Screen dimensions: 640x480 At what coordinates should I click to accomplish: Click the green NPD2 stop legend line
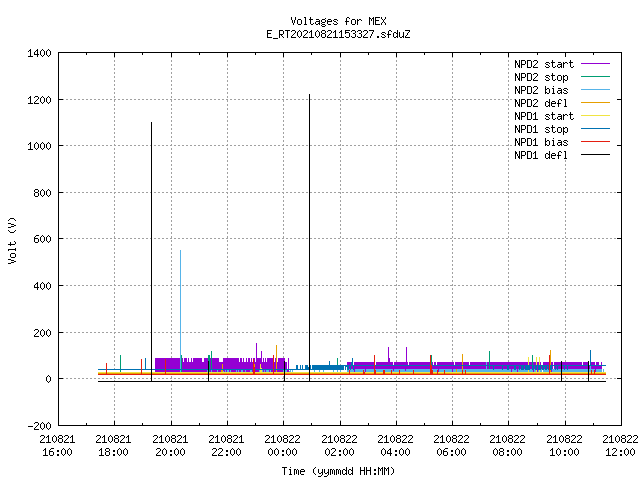coord(596,77)
